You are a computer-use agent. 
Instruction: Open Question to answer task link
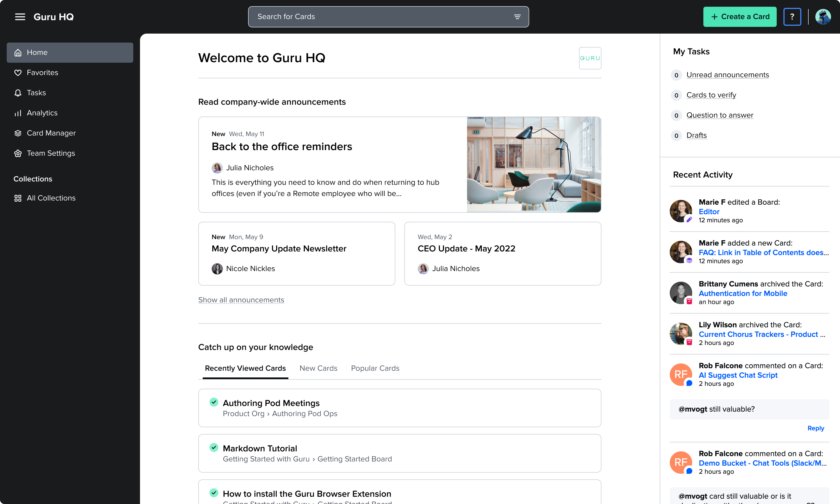[x=720, y=115]
